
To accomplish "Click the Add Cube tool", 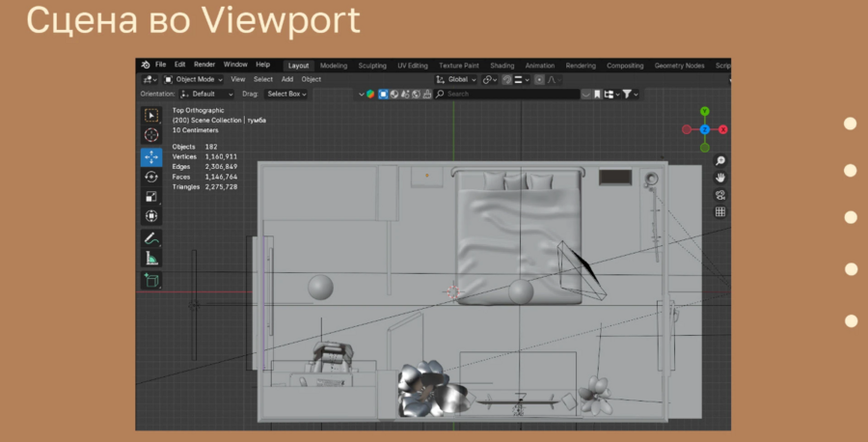I will (151, 280).
